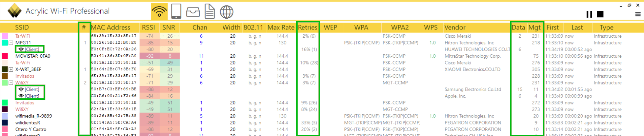Sort by Data column header
Viewport: 644px width, 136px height.
(x=518, y=27)
